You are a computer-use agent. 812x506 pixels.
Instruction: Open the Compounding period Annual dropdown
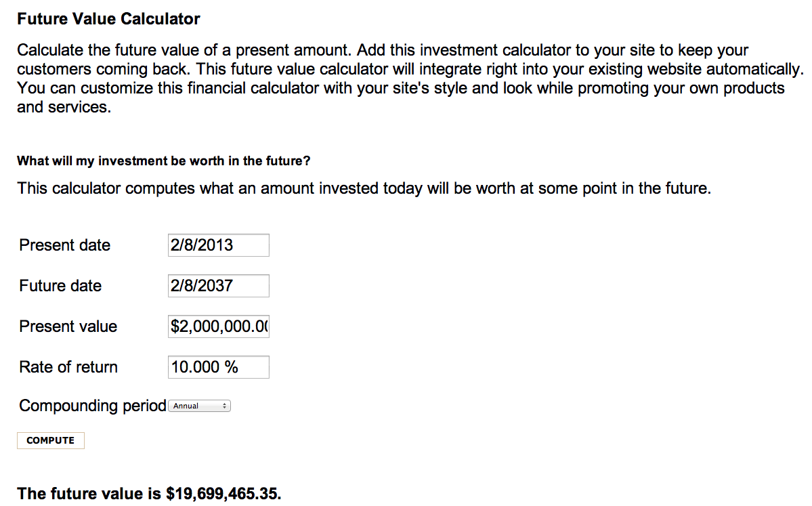pyautogui.click(x=199, y=406)
